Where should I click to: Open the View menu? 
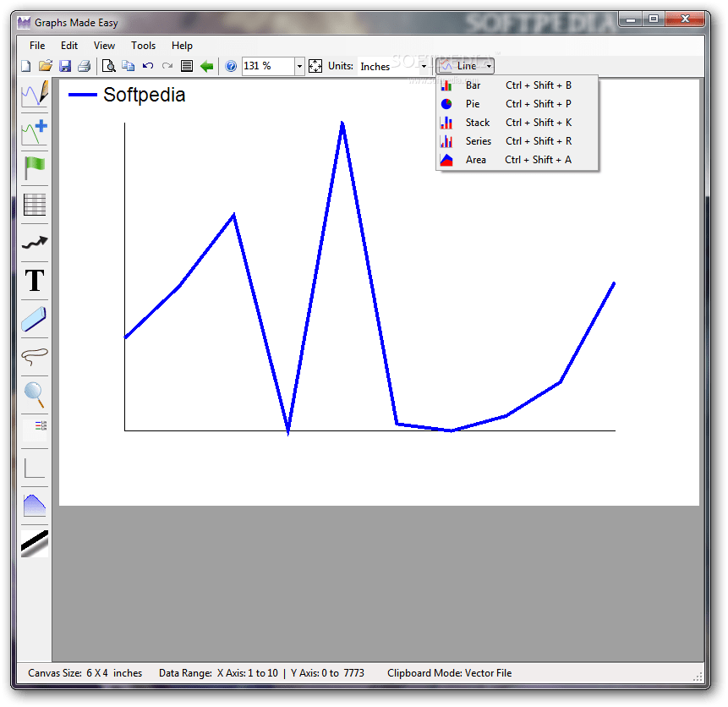click(104, 46)
